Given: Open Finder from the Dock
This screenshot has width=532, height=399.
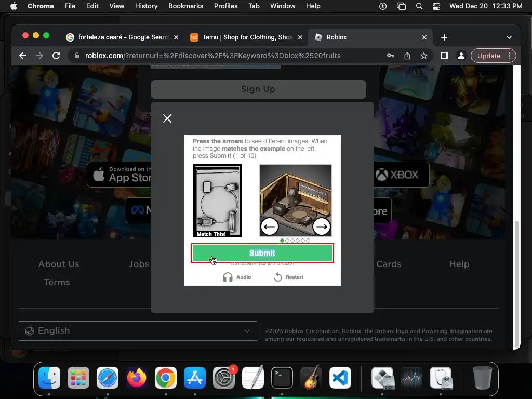Looking at the screenshot, I should [x=49, y=378].
